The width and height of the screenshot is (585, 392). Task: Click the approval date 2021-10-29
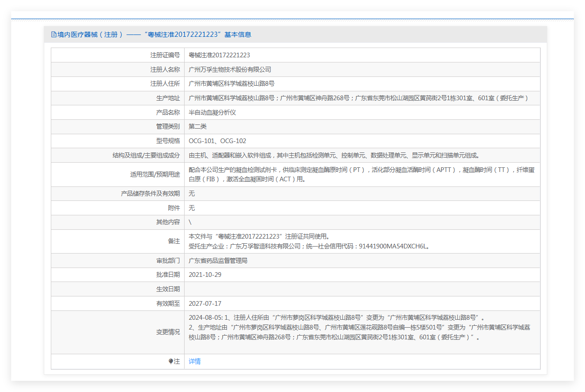205,275
